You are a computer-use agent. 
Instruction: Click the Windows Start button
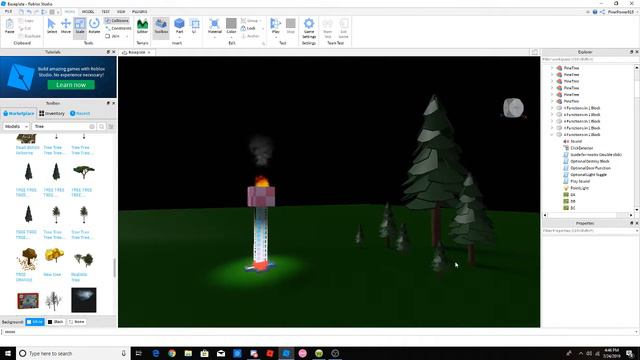point(8,353)
